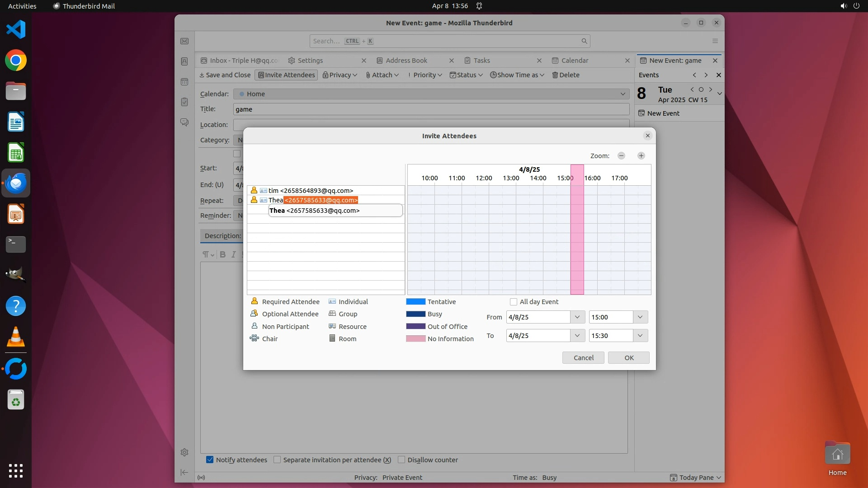This screenshot has width=868, height=488.
Task: Click the search magnifier icon
Action: [x=584, y=41]
